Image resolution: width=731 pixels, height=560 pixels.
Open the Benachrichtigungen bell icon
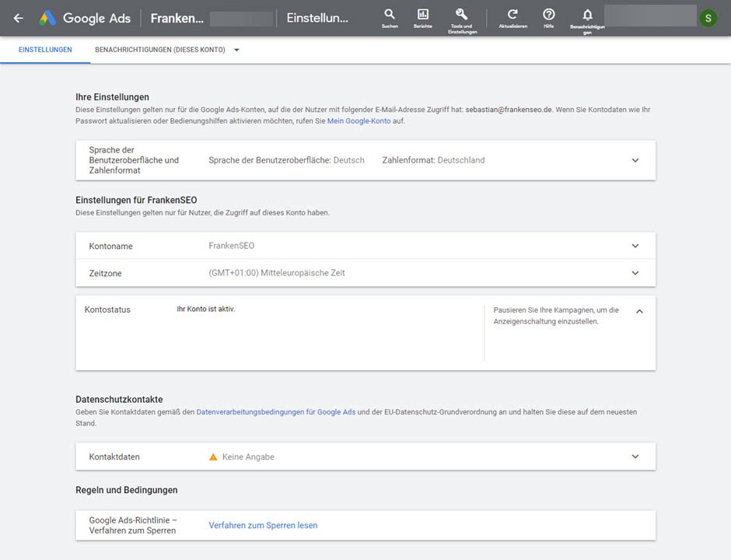(587, 16)
